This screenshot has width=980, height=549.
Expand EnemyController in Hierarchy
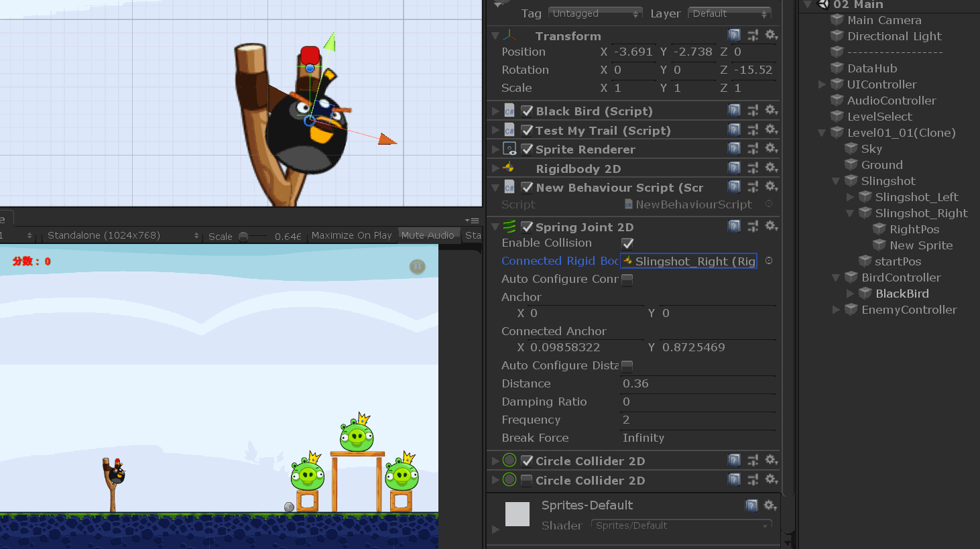[836, 310]
